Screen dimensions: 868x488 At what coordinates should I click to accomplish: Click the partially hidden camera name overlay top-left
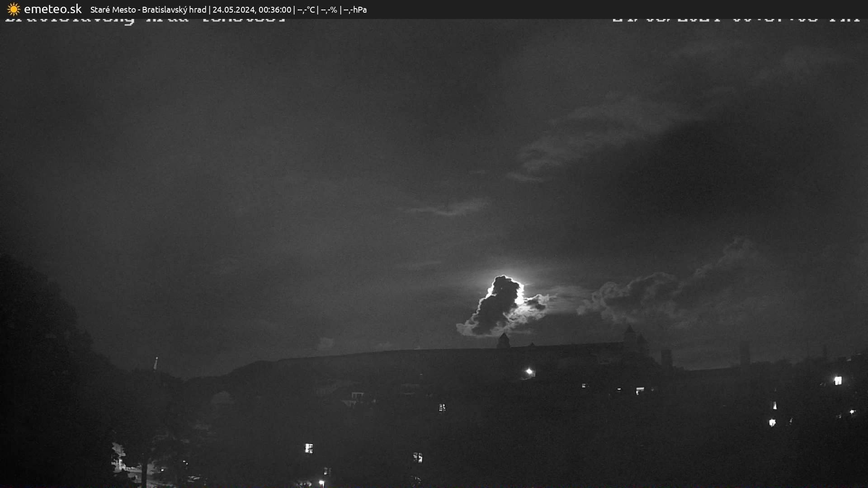pyautogui.click(x=145, y=20)
